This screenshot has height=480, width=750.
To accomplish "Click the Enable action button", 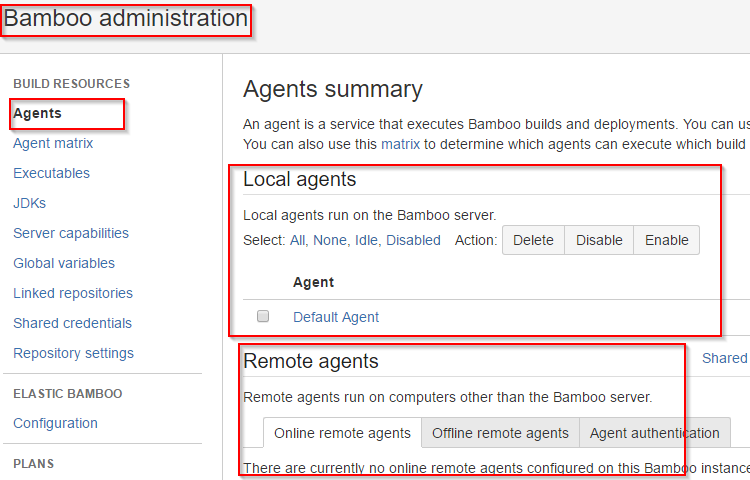I will point(667,240).
